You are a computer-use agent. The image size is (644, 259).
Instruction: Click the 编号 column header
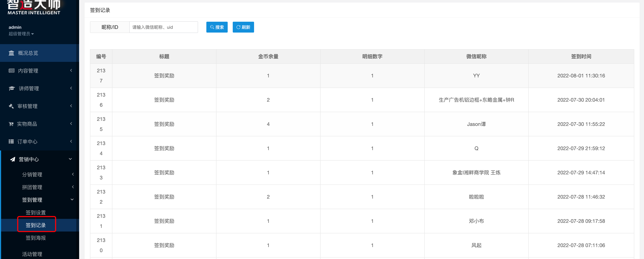101,57
